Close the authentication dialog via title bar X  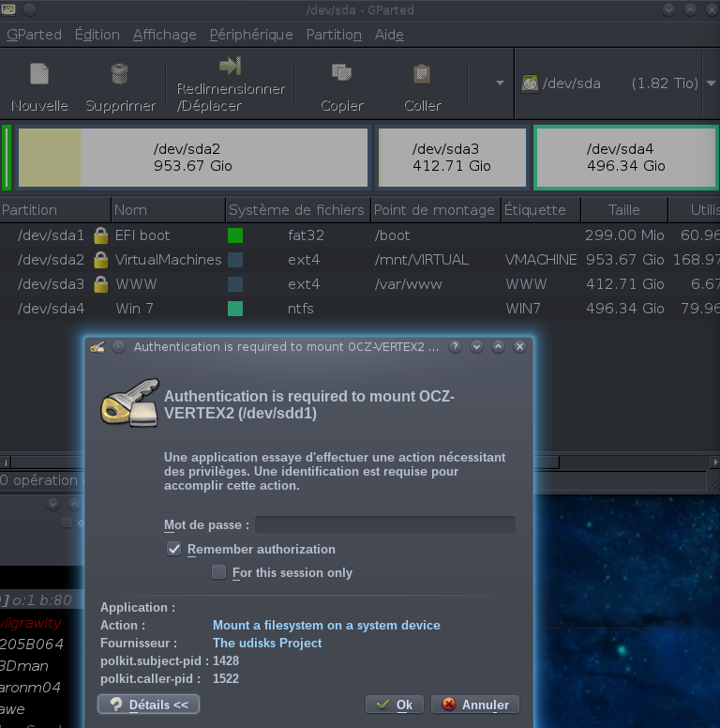click(519, 346)
